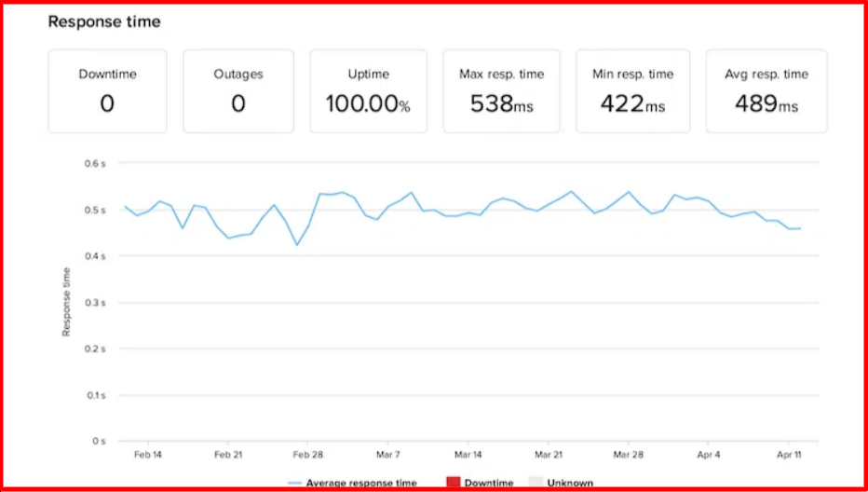Image resolution: width=868 pixels, height=492 pixels.
Task: Open the Uptime 100.00% card
Action: (368, 91)
